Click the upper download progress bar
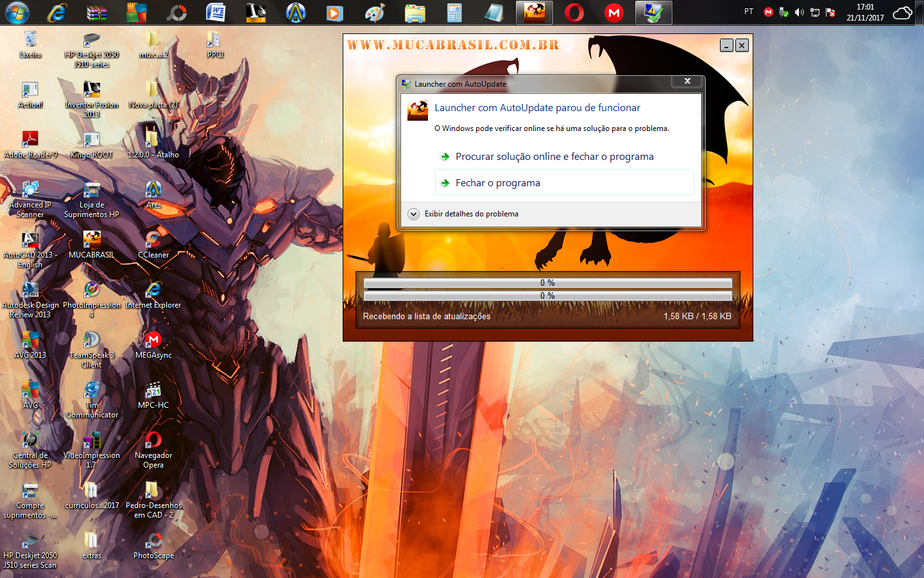Screen dimensions: 924x578 tap(547, 283)
